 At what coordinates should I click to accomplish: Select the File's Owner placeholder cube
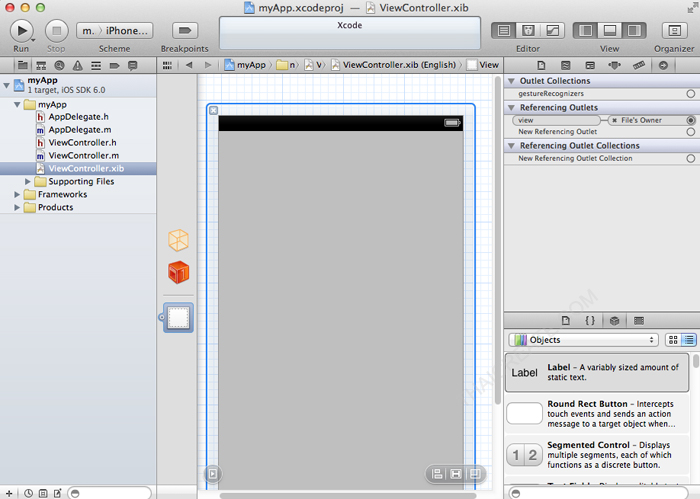(x=178, y=241)
